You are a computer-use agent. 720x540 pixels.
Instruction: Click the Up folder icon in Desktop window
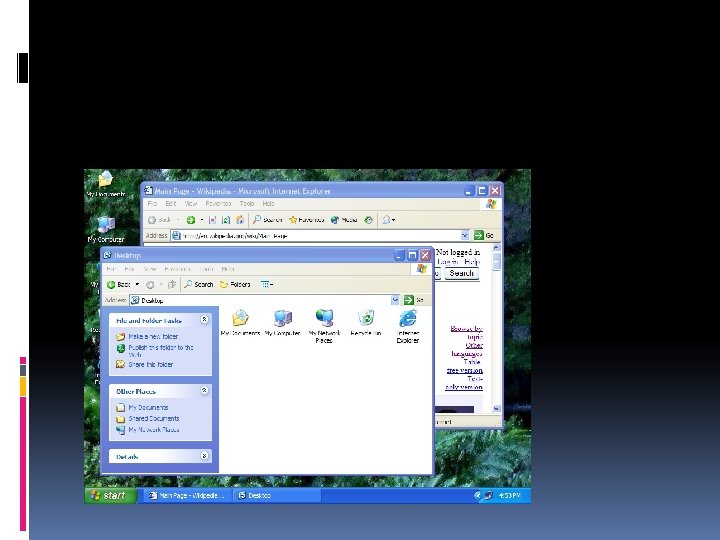tap(172, 285)
